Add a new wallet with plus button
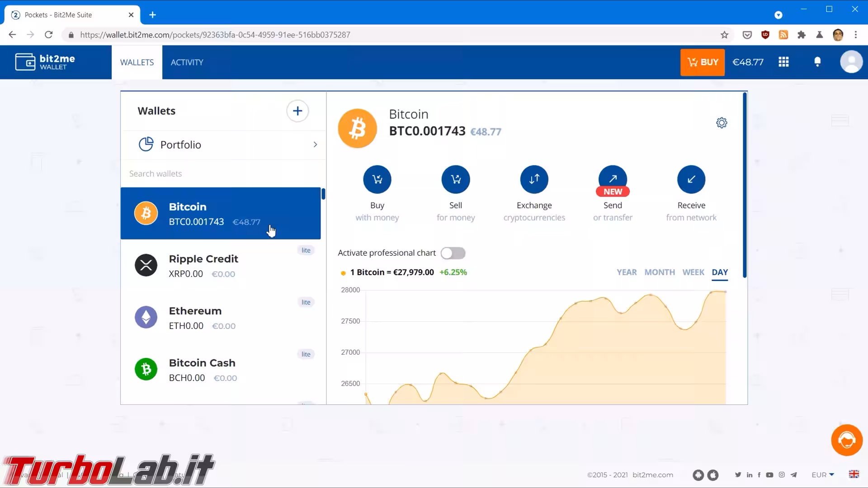Image resolution: width=868 pixels, height=488 pixels. [x=297, y=111]
